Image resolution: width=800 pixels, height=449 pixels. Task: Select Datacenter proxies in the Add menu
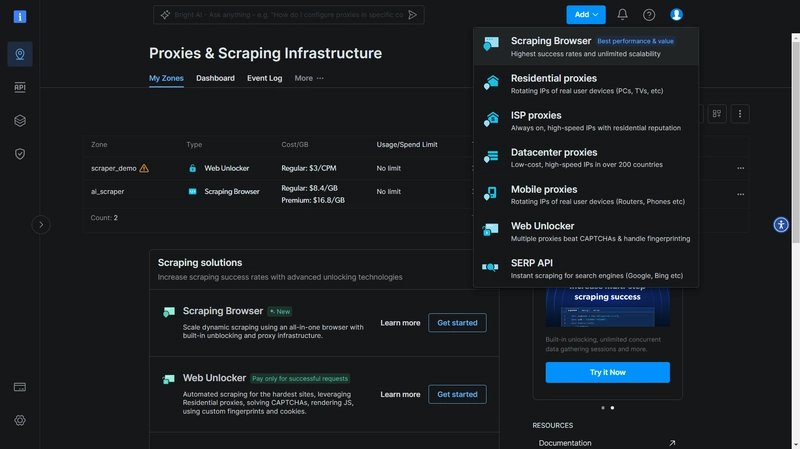tap(586, 158)
